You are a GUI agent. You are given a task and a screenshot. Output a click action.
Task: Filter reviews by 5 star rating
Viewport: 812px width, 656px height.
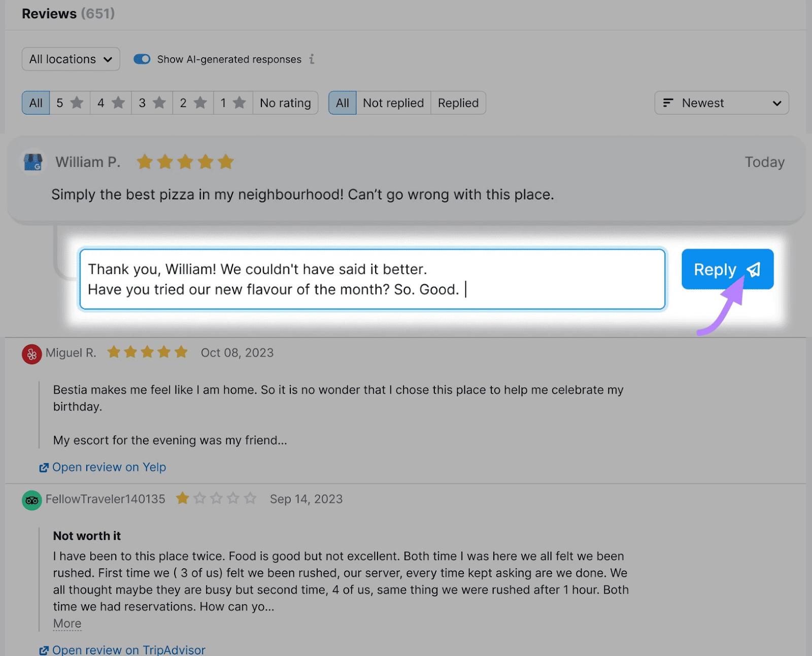tap(70, 103)
